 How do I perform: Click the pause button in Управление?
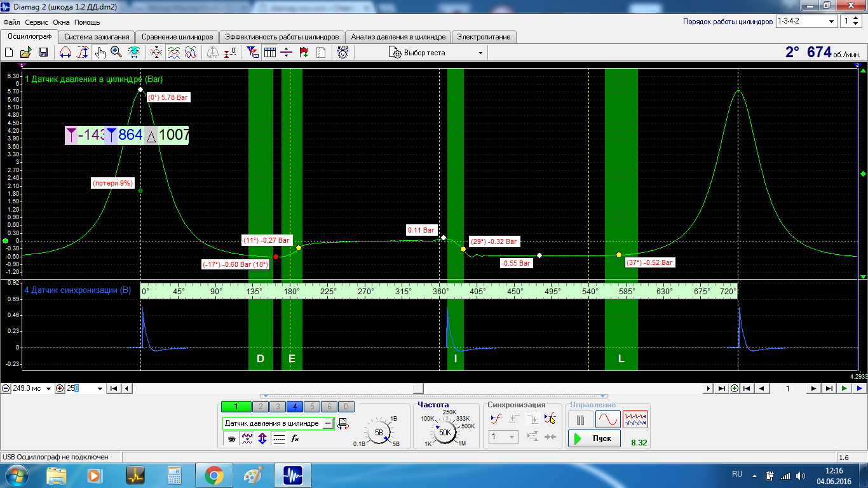[x=580, y=419]
